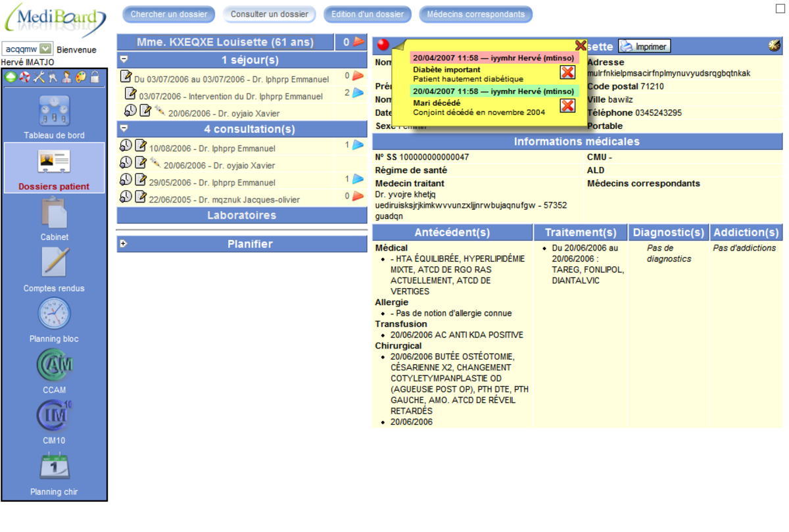Edit the séjour Du 03/07/2006 au 03/07/2006
The width and height of the screenshot is (789, 532).
pyautogui.click(x=126, y=77)
